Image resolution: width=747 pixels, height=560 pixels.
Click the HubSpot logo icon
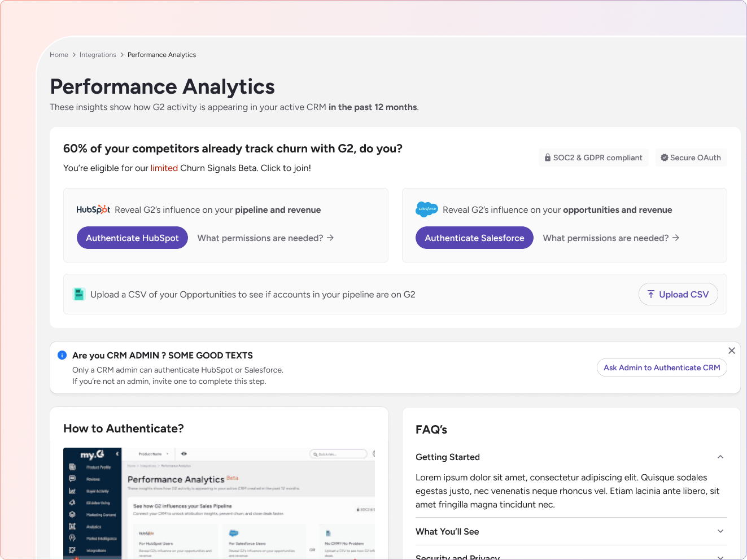click(93, 209)
